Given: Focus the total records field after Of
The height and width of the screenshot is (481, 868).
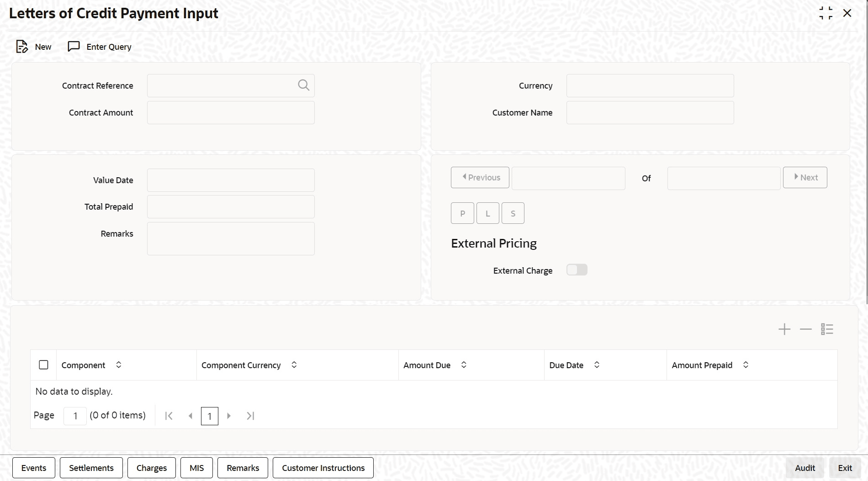Looking at the screenshot, I should 724,178.
